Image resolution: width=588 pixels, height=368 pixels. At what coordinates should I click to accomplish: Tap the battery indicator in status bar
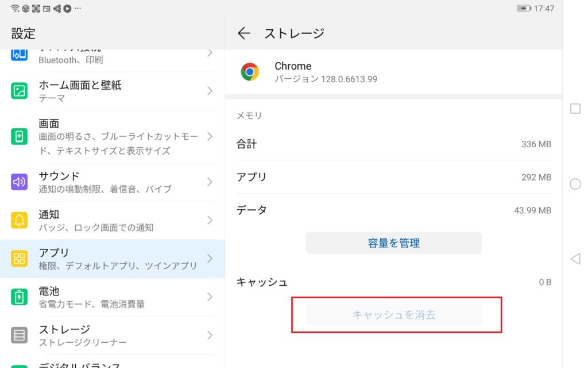(524, 8)
